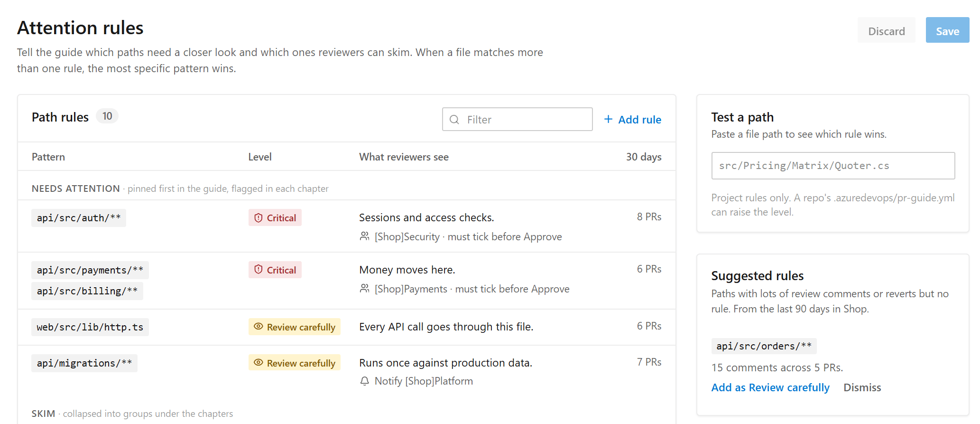Click the Save button
This screenshot has height=424, width=980.
click(947, 30)
